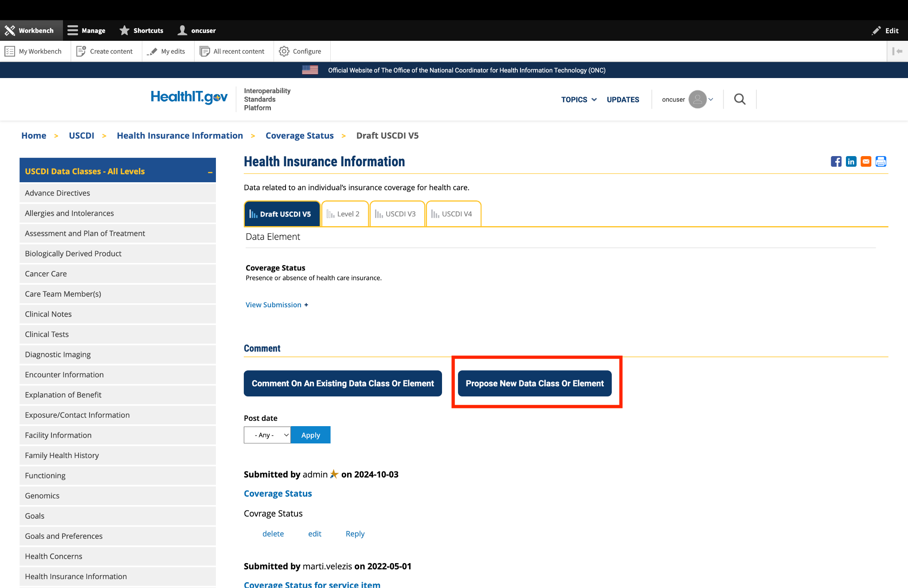Image resolution: width=908 pixels, height=588 pixels.
Task: Switch to the USCDI V4 tab
Action: click(x=453, y=214)
